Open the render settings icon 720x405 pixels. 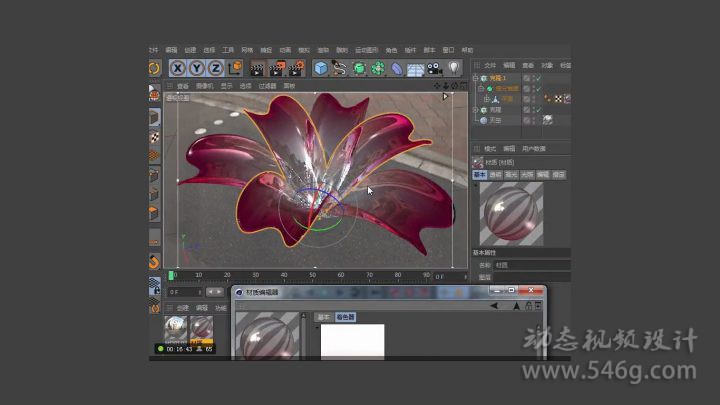pyautogui.click(x=298, y=69)
